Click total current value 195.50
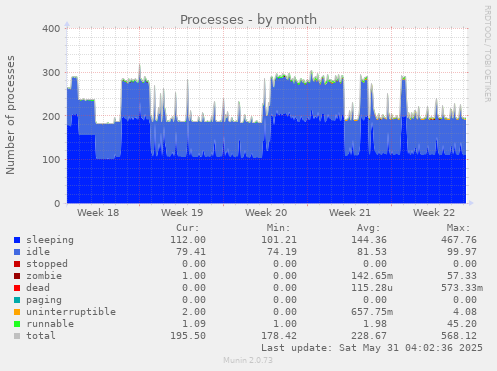 (x=188, y=336)
